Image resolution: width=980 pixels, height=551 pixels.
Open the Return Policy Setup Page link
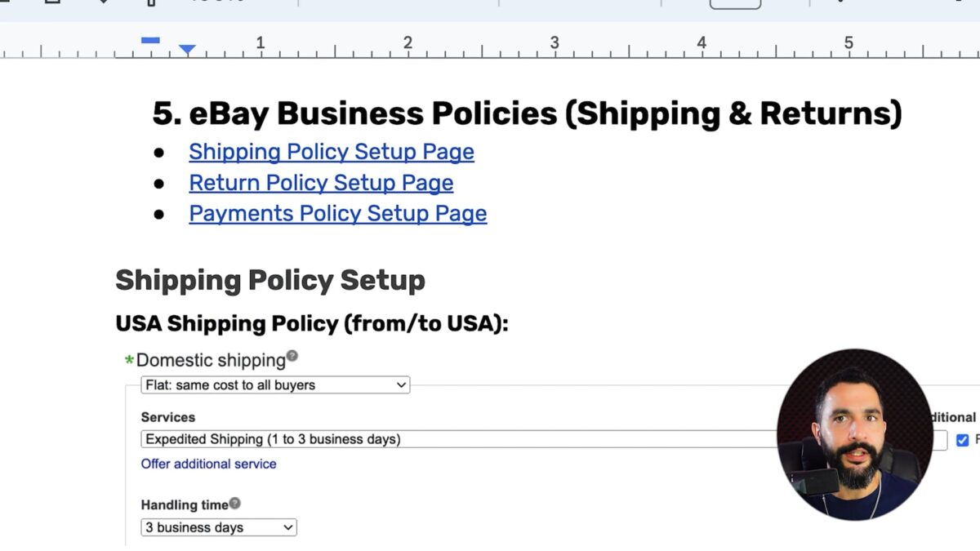point(321,183)
